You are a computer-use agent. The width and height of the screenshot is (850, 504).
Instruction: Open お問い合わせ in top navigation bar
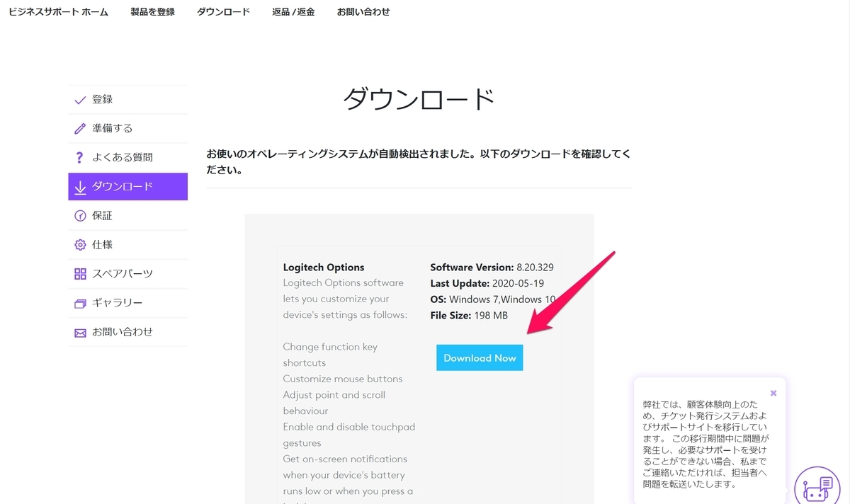[363, 12]
